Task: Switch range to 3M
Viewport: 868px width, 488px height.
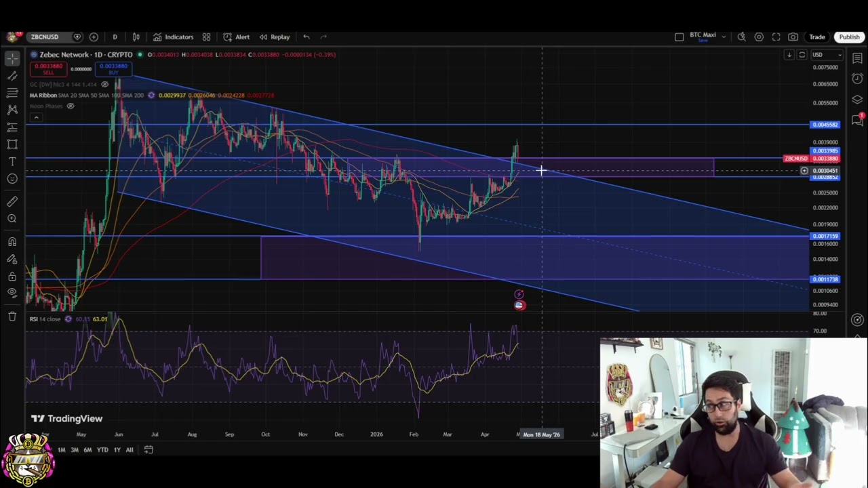Action: pyautogui.click(x=75, y=449)
